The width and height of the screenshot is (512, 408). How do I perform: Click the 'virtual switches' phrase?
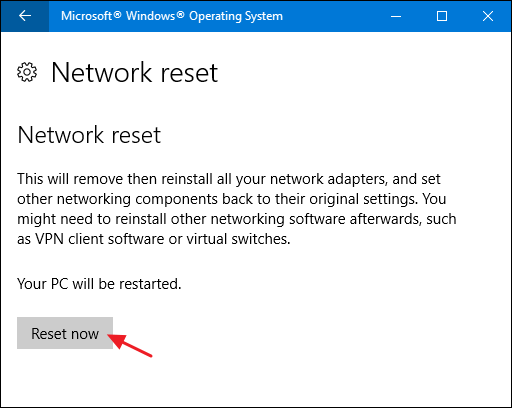pos(236,239)
